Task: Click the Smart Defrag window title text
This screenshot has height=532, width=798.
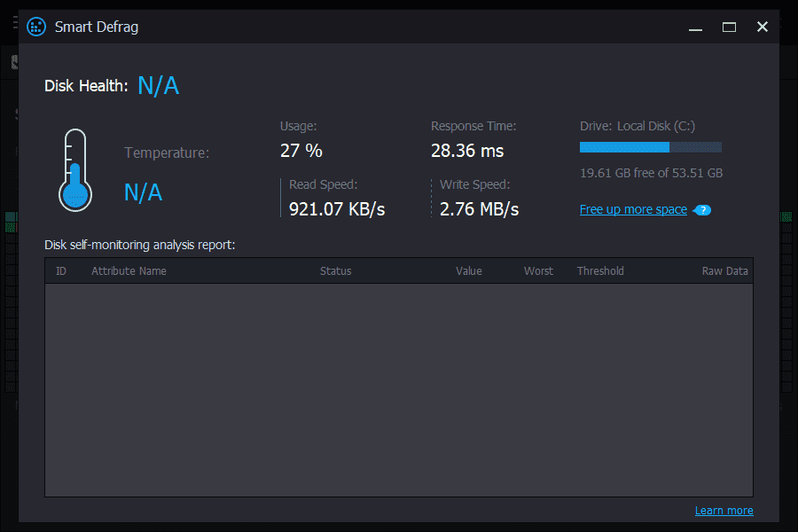Action: [97, 27]
